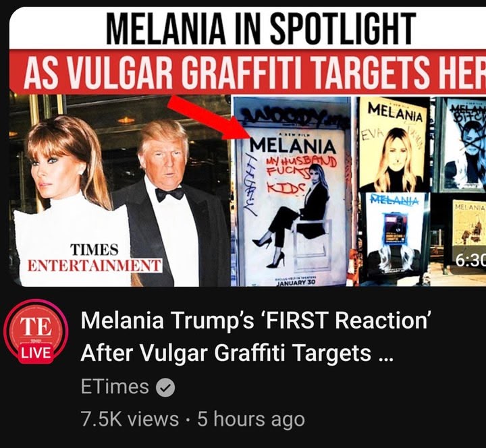Open the ETimes channel name link
Viewport: 486px width, 448px height.
(115, 387)
